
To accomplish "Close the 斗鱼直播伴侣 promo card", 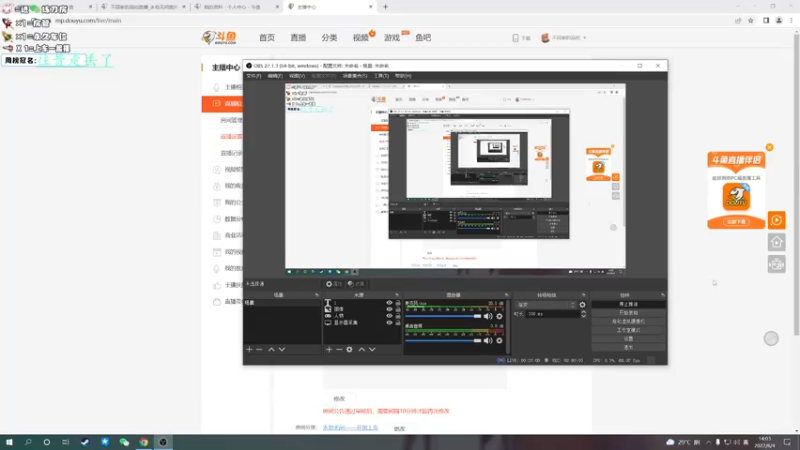I will pos(769,147).
